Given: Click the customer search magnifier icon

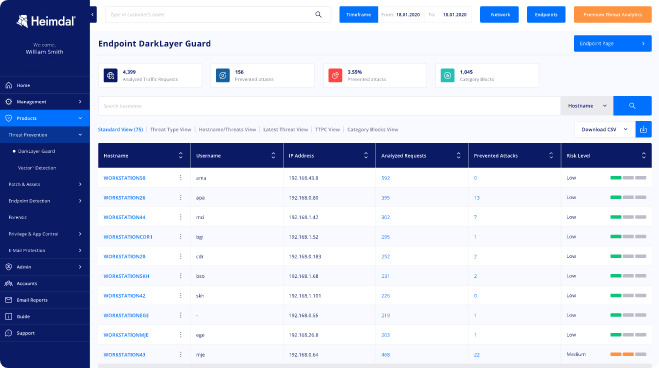Looking at the screenshot, I should pos(318,15).
